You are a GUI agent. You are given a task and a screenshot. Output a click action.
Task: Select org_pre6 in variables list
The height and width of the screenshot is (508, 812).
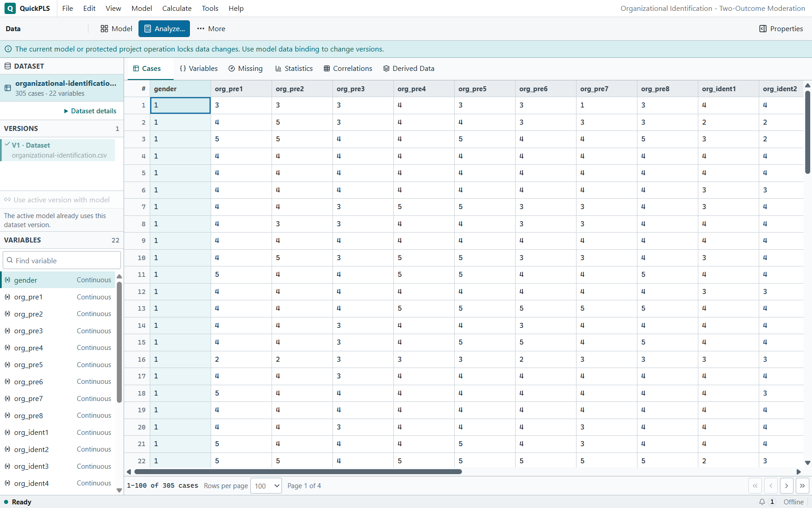click(x=58, y=382)
